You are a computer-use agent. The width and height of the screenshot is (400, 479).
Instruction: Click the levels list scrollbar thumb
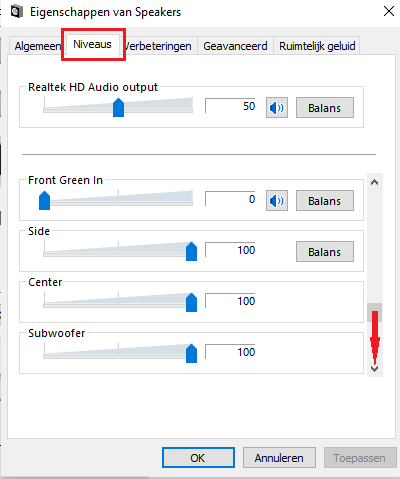click(x=374, y=312)
